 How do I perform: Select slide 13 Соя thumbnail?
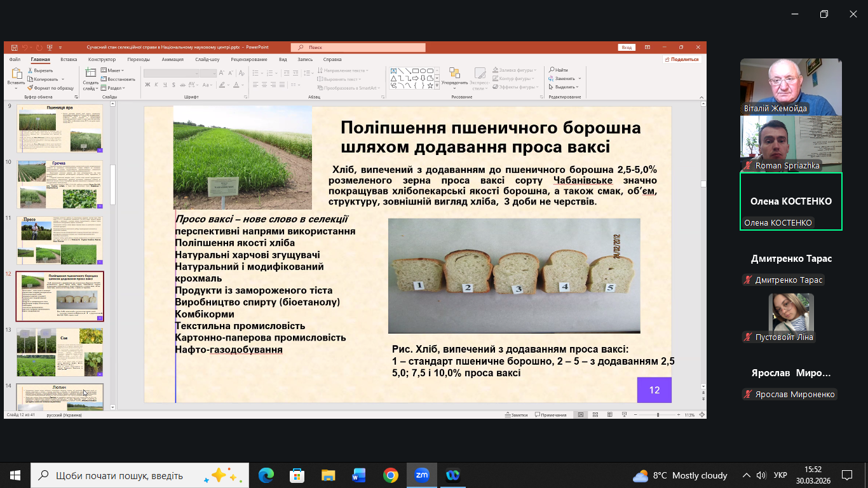coord(60,351)
